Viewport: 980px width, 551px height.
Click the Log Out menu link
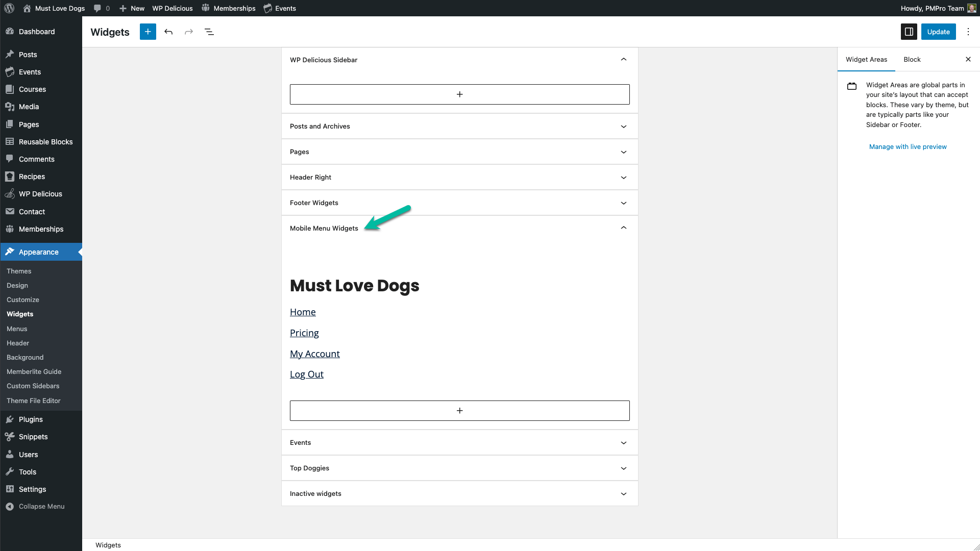coord(307,374)
